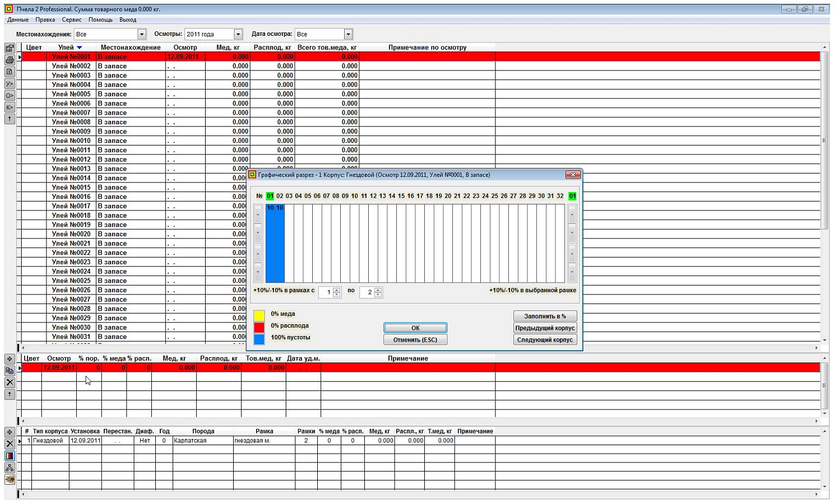The image size is (834, 504).
Task: Click the up-arrow icon beside the inspections table
Action: pos(10,394)
